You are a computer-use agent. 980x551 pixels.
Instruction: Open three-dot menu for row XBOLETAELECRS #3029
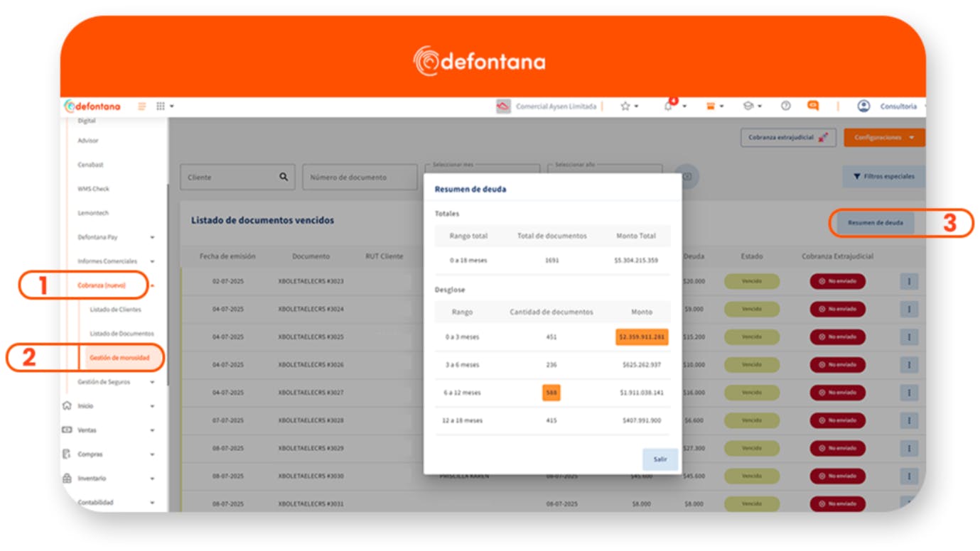pos(909,448)
